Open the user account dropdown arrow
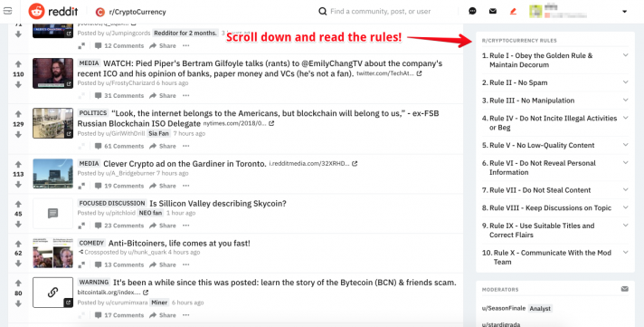Viewport: 644px width, 327px height. click(x=624, y=12)
